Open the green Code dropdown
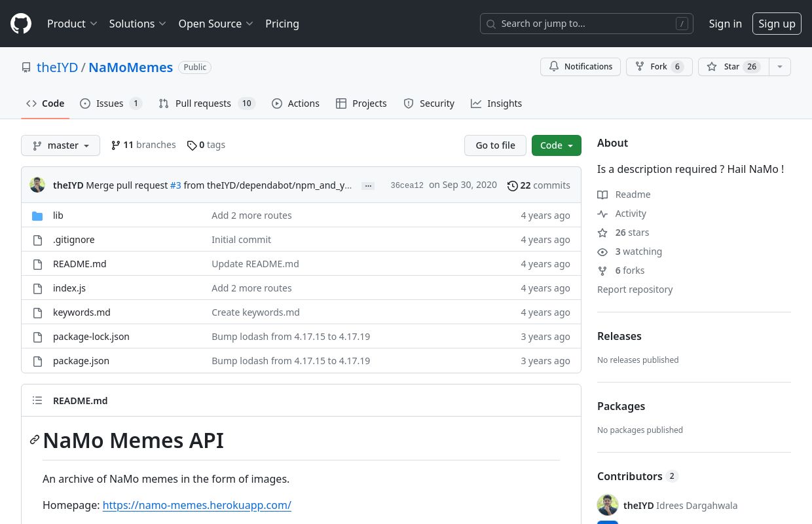 (x=557, y=145)
